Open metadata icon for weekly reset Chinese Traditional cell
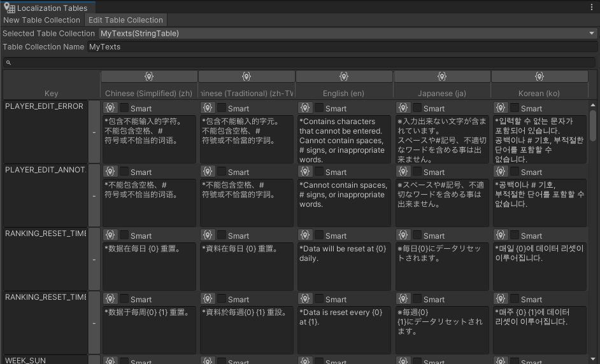The height and width of the screenshot is (364, 600). (x=208, y=298)
